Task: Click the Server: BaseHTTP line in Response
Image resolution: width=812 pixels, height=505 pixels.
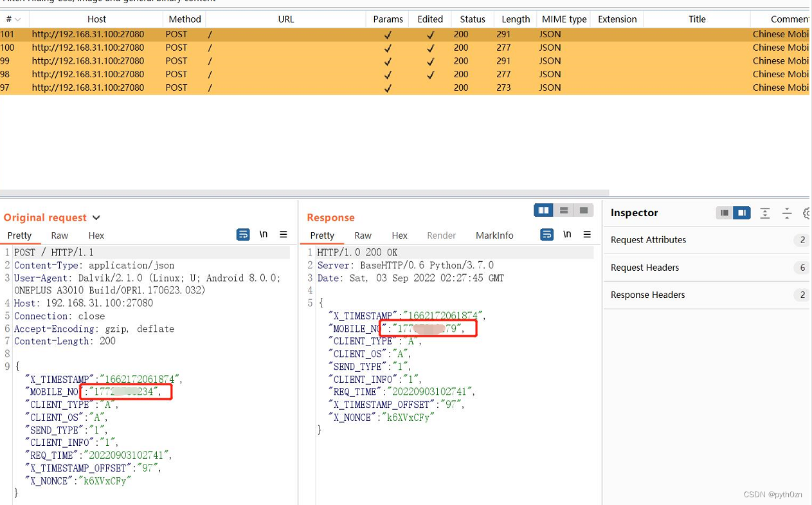Action: [405, 266]
